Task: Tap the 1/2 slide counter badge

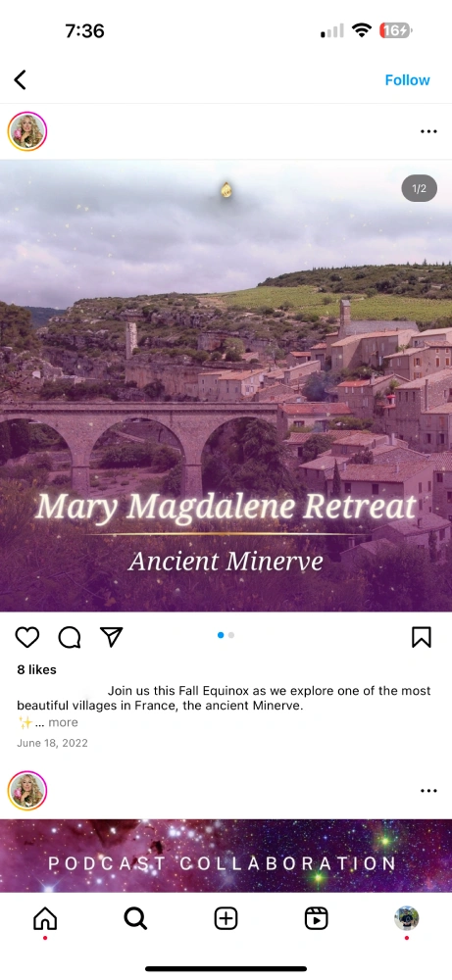Action: (x=419, y=188)
